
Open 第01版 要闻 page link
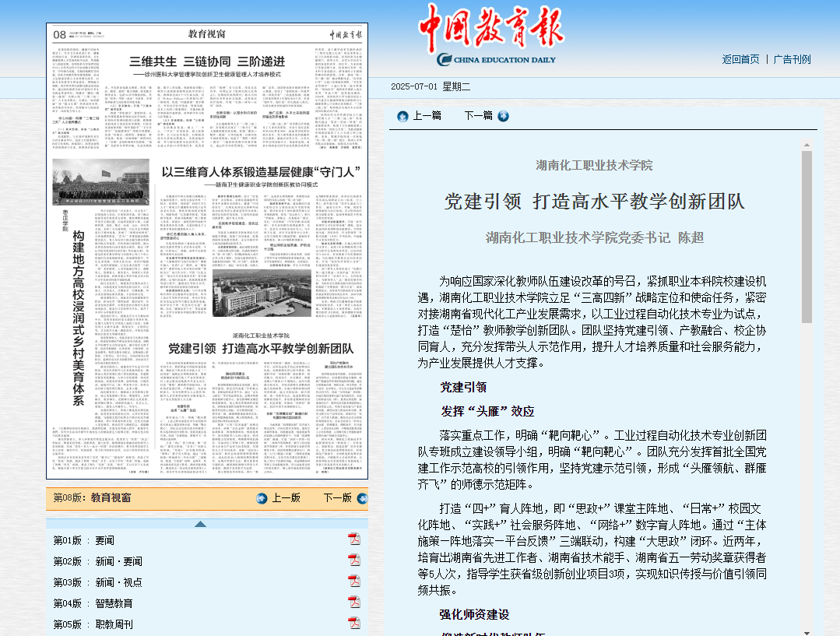pyautogui.click(x=83, y=540)
